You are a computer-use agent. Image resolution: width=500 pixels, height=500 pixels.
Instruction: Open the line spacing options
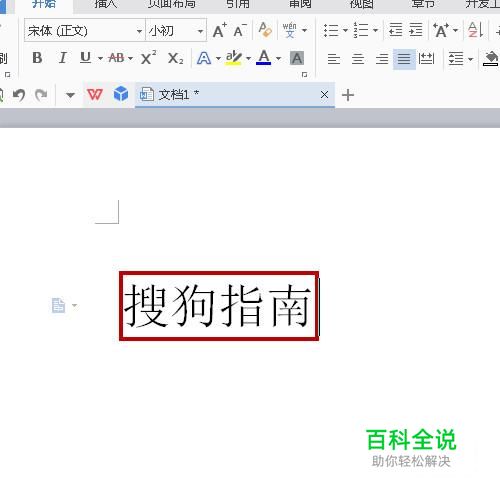(x=456, y=59)
